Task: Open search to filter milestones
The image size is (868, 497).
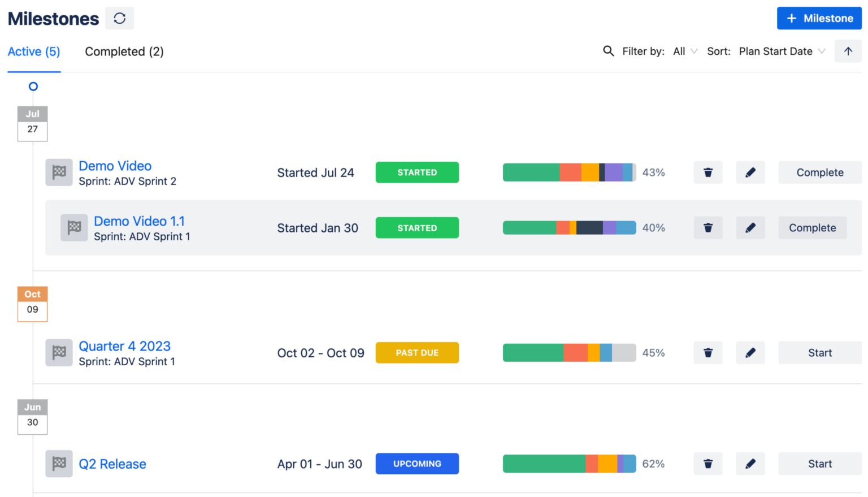Action: (609, 51)
